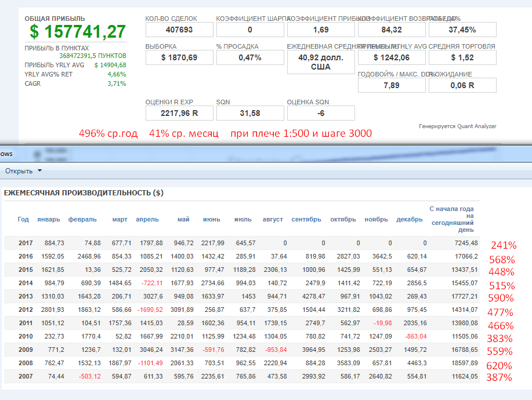Click the total profit value $ 157741,27

tap(78, 31)
